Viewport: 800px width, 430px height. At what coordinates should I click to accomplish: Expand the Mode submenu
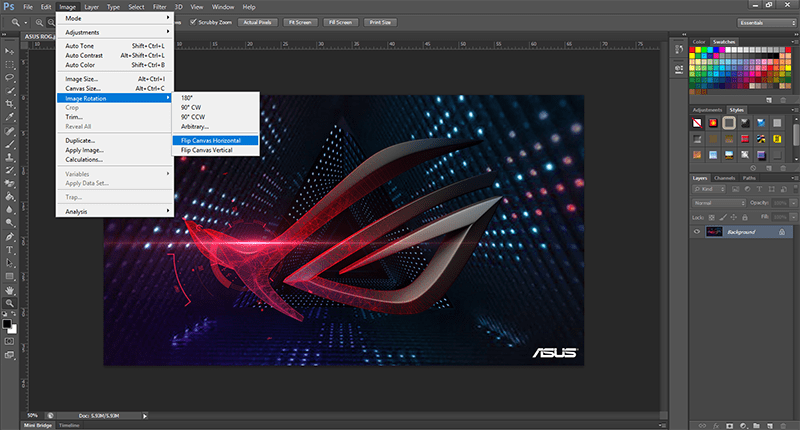pos(115,18)
